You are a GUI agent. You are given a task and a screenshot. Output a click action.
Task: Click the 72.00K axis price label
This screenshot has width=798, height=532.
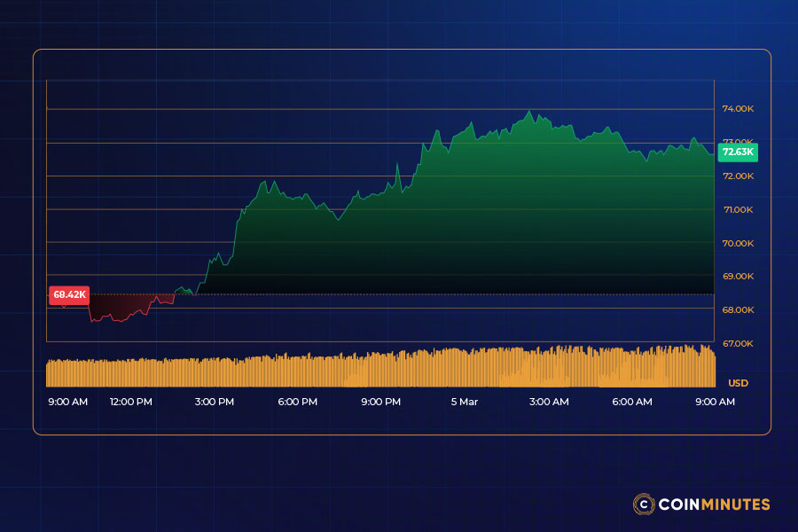[738, 176]
